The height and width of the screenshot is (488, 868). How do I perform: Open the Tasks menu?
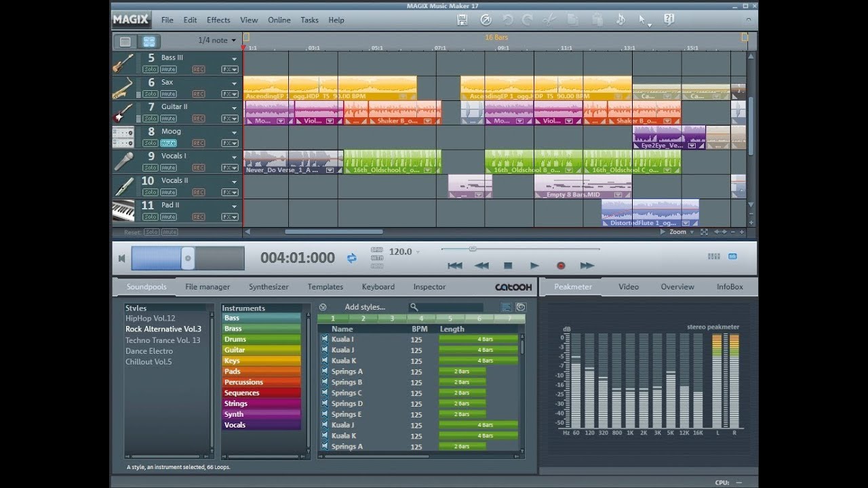(309, 20)
